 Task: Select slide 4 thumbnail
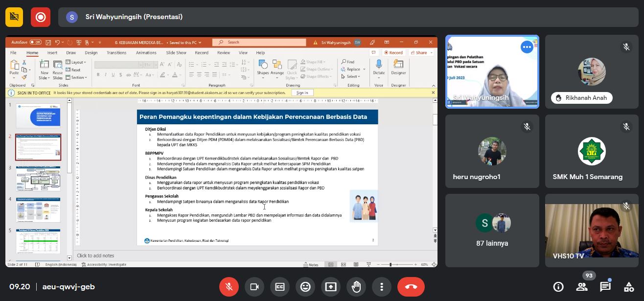[x=38, y=210]
